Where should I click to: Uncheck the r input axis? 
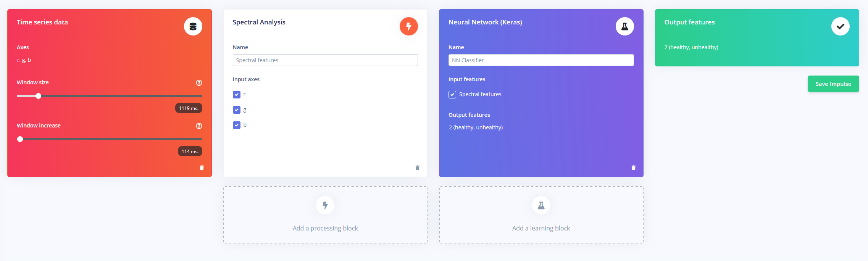[x=237, y=95]
